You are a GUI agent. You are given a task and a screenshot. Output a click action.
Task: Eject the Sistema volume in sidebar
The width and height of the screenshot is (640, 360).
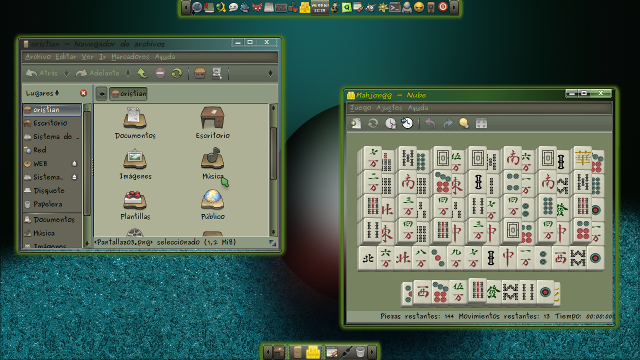[x=74, y=177]
